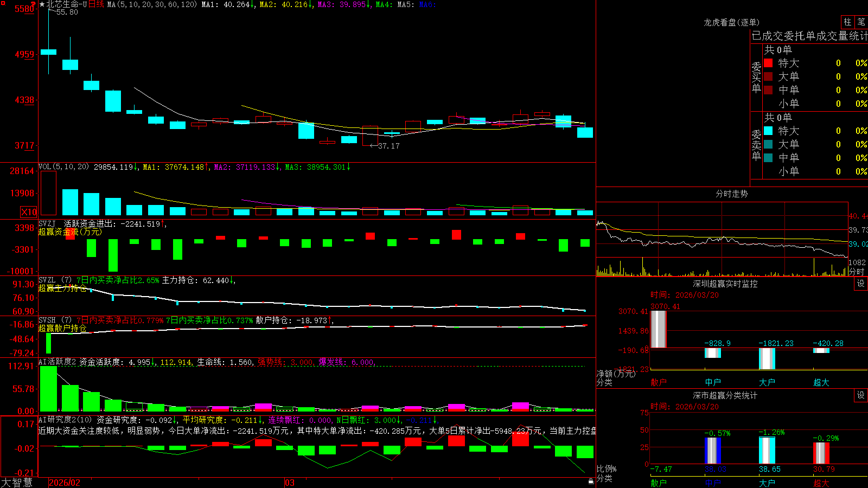
Task: Click the 散户 3070.41 bar in 实时监控
Action: pos(658,329)
